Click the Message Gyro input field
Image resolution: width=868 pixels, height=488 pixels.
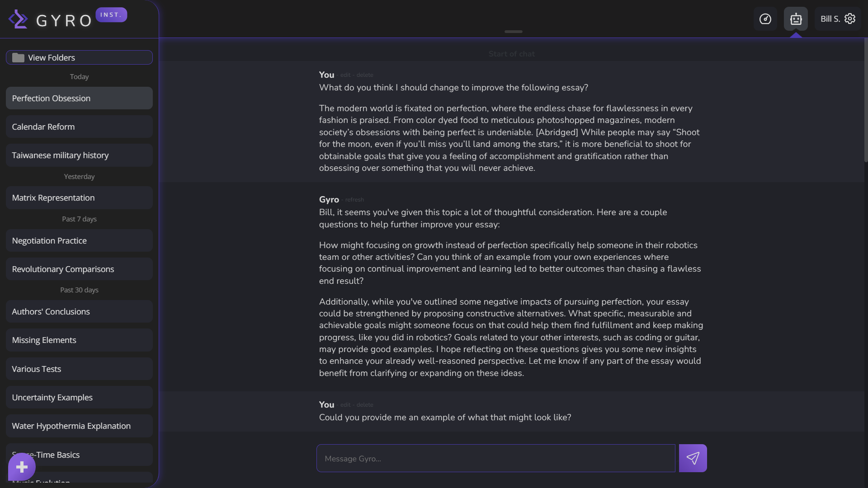496,458
